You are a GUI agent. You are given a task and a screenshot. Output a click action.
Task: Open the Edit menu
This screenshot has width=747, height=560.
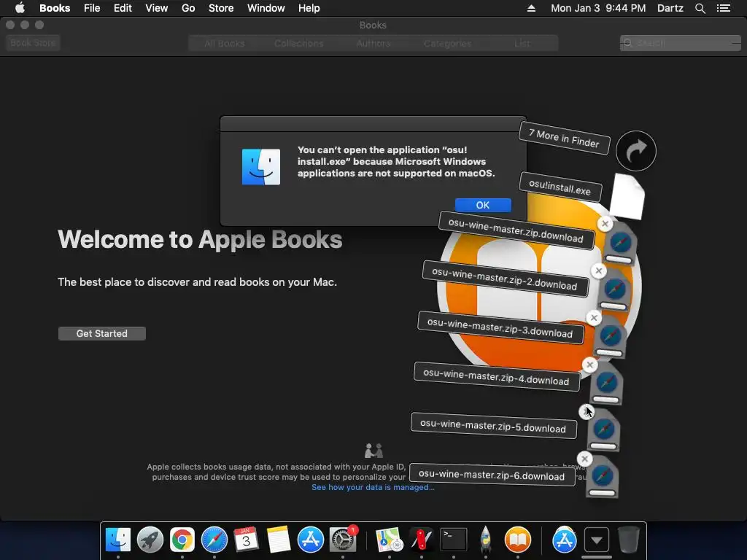(123, 8)
